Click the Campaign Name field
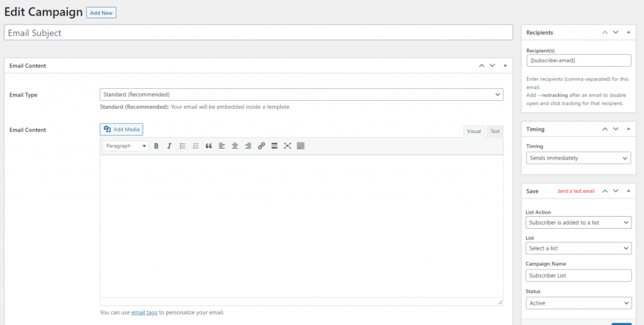Viewport: 644px width, 325px height. tap(579, 276)
